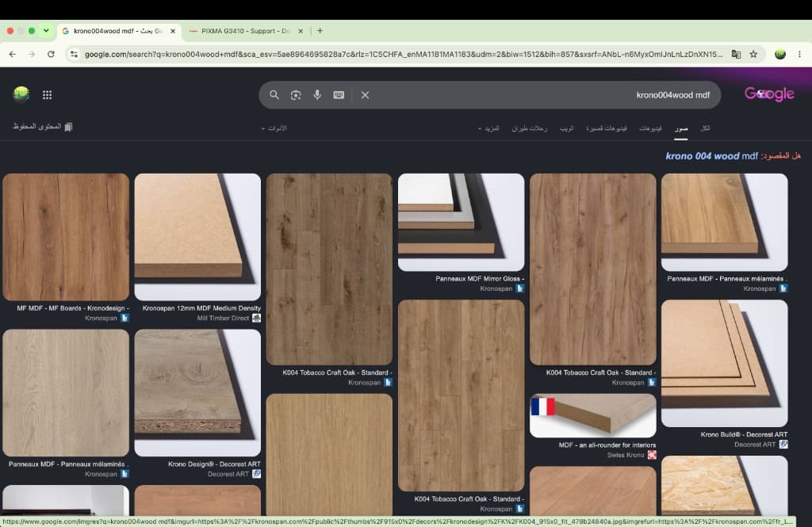Open the on-screen keyboard input tool
This screenshot has width=812, height=527.
pos(339,95)
